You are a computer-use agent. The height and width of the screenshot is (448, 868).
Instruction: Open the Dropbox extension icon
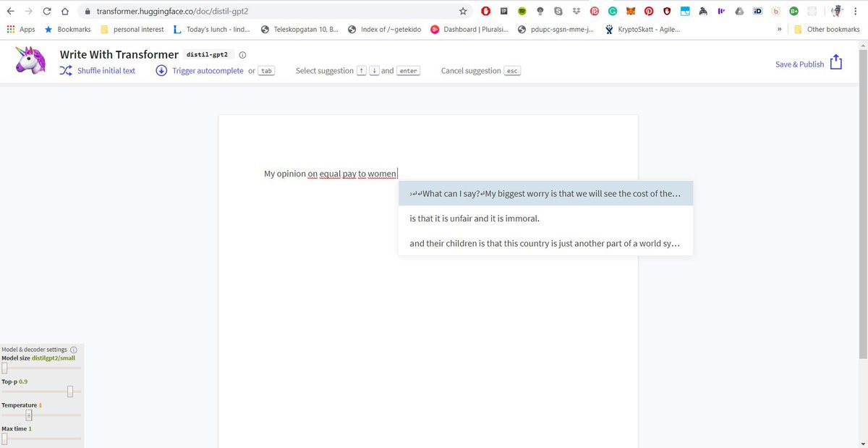[x=576, y=12]
